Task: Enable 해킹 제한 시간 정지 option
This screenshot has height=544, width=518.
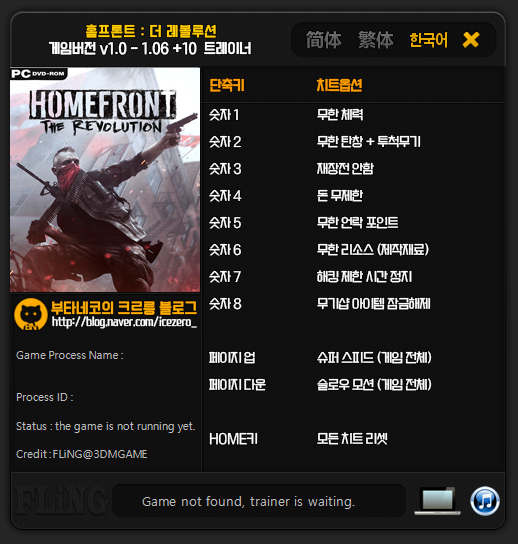Action: pyautogui.click(x=364, y=277)
